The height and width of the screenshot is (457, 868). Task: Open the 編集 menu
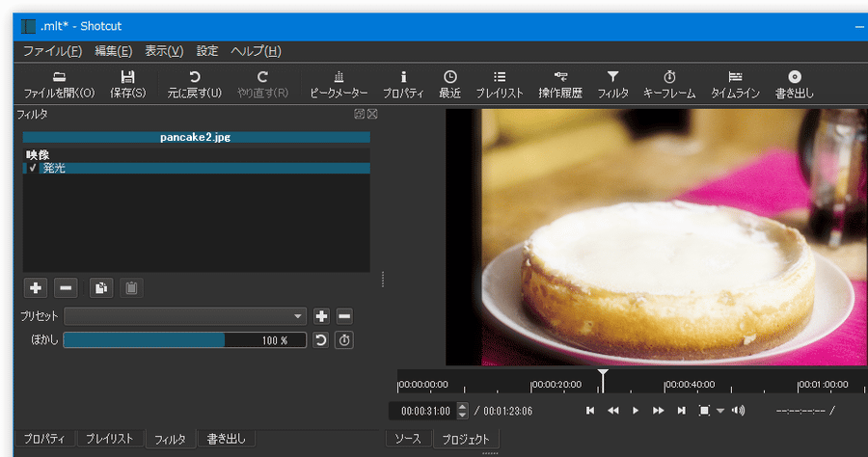[x=114, y=51]
